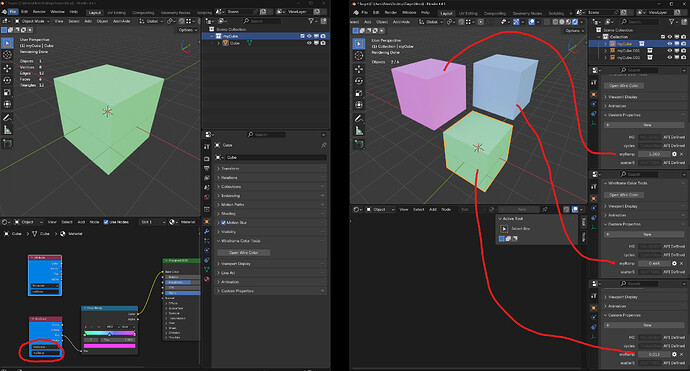
Task: Select the Annotate tool in right Blender window
Action: pyautogui.click(x=359, y=118)
